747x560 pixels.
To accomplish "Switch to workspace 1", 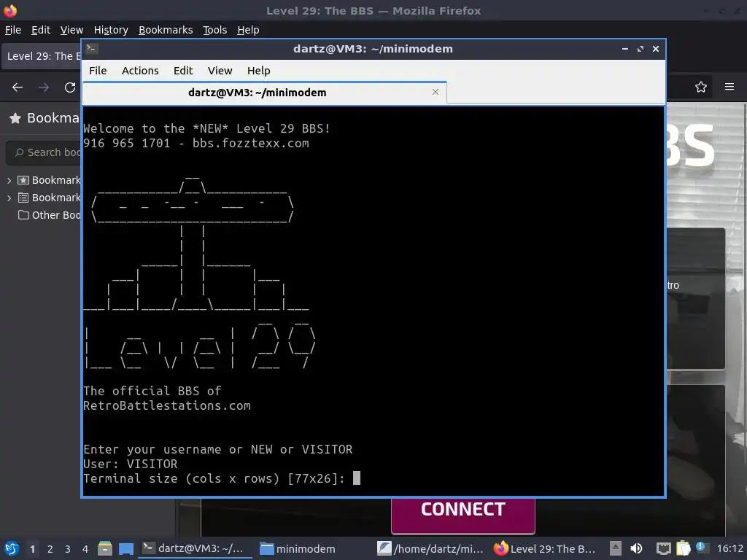I will pos(32,549).
